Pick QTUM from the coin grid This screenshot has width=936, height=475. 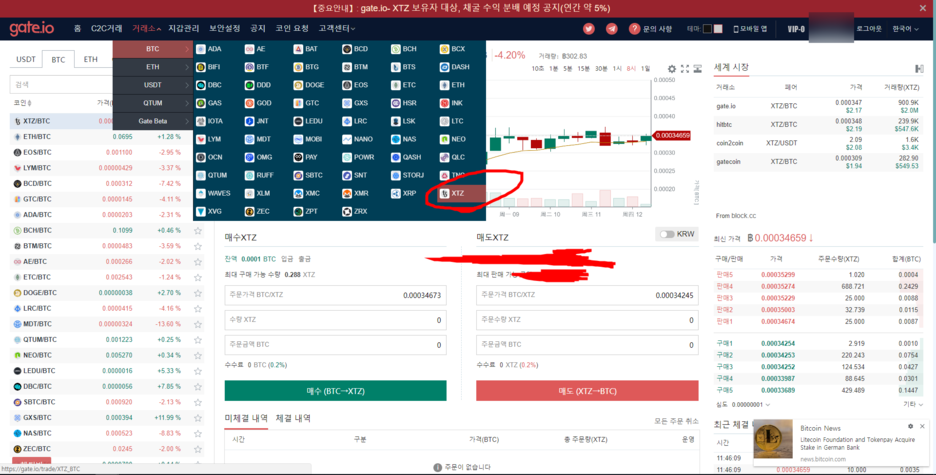211,175
